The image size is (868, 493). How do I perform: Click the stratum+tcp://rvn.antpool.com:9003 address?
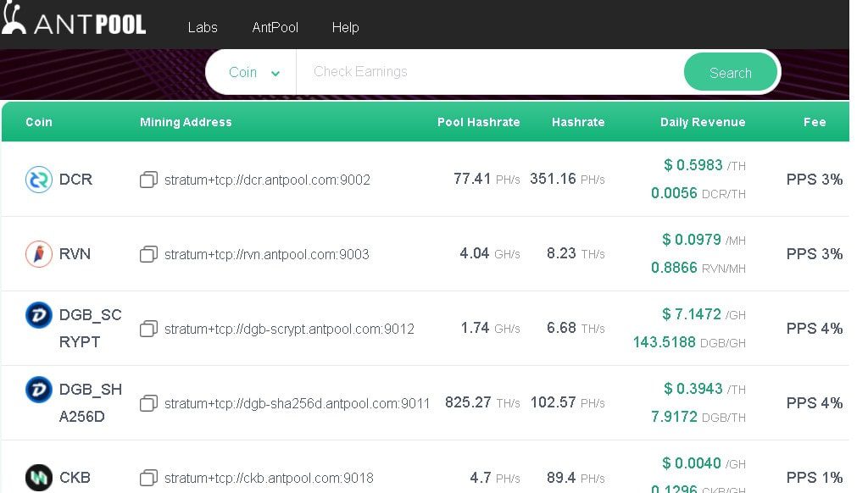(267, 254)
